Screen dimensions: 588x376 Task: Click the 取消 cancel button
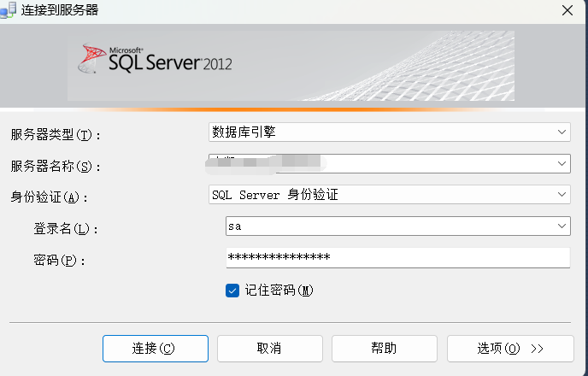click(x=269, y=349)
